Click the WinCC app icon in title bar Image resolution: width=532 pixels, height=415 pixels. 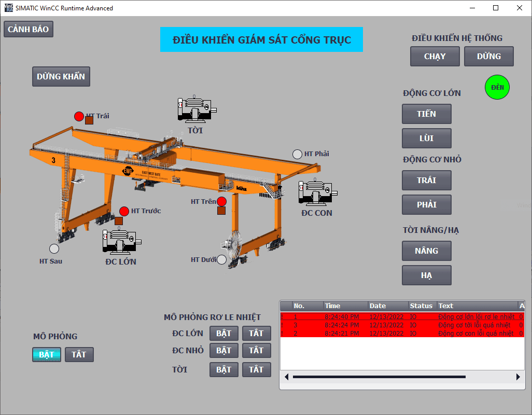8,8
